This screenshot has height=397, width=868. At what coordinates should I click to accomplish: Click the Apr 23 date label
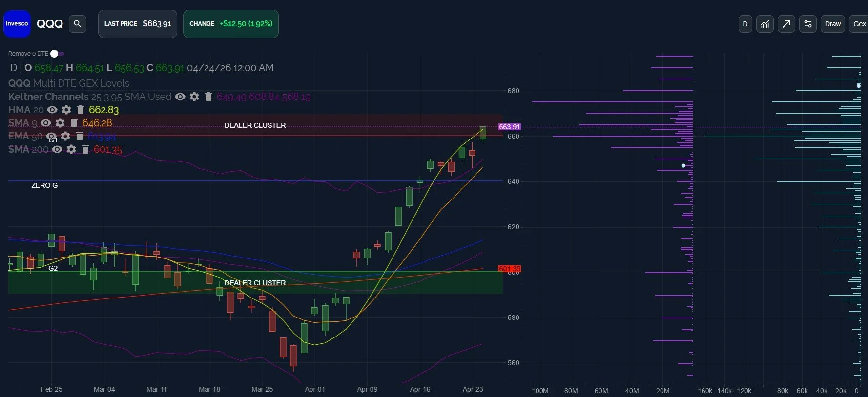click(473, 389)
